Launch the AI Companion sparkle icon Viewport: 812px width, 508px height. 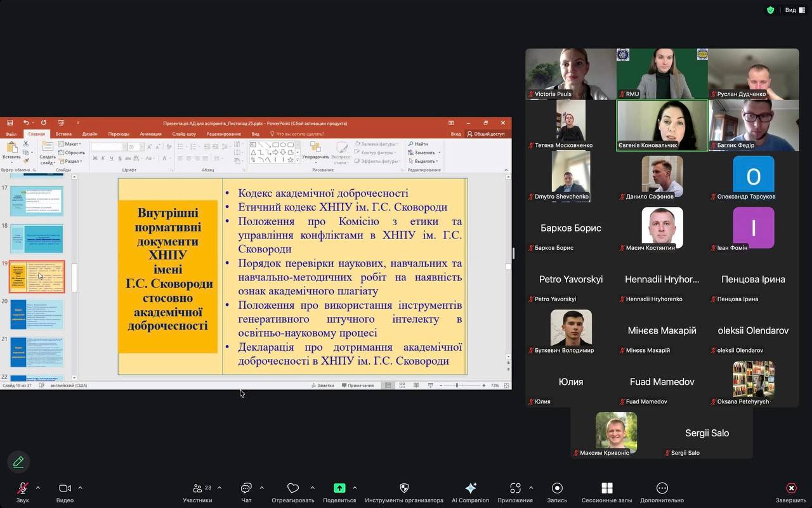470,489
